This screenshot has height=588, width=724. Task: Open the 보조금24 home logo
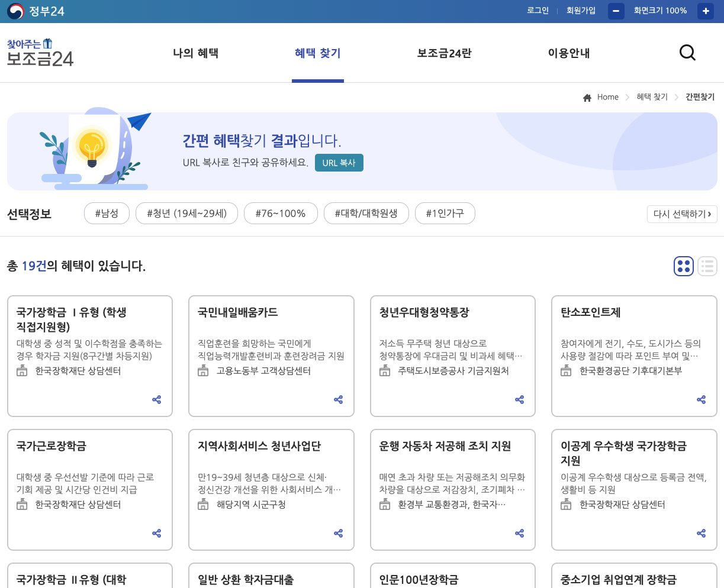pos(40,53)
